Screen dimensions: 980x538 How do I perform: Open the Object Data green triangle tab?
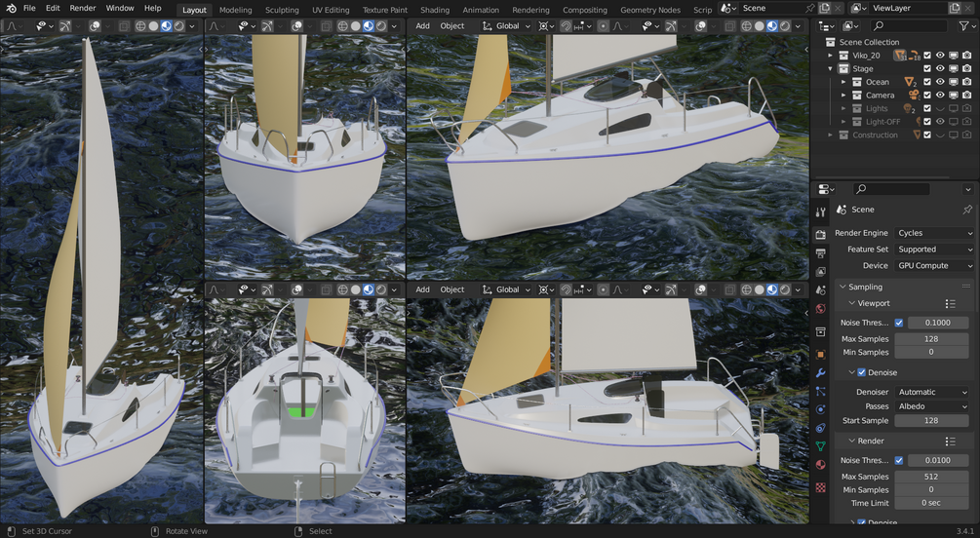click(x=821, y=446)
